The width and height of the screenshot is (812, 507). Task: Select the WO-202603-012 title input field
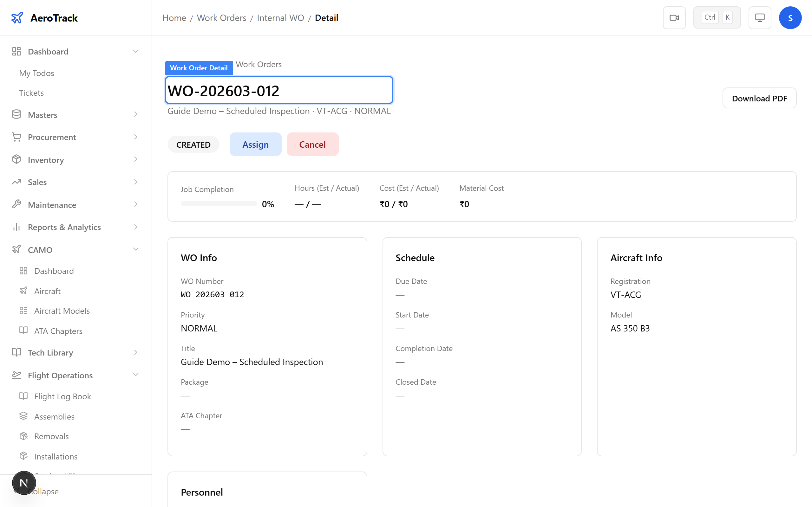[278, 90]
